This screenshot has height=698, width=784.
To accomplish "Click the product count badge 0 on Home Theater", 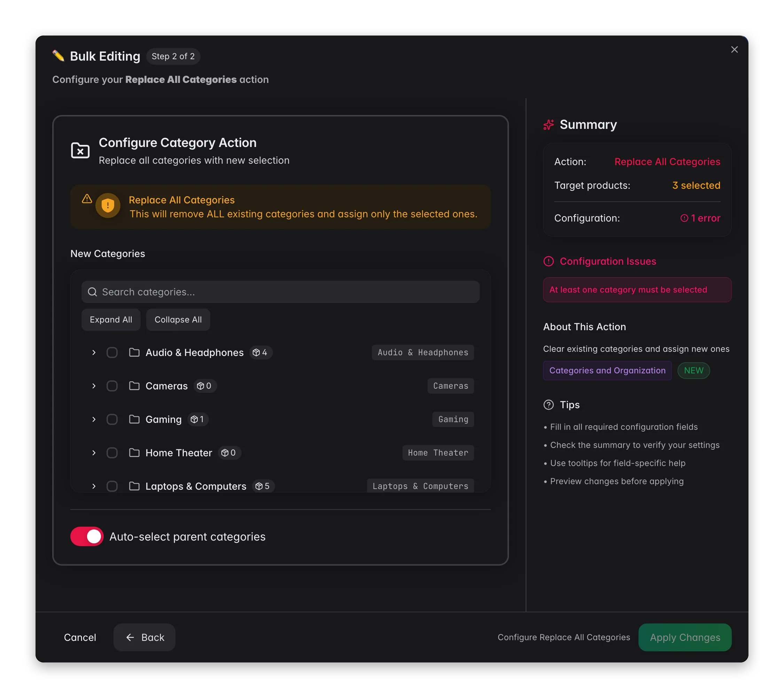I will (229, 453).
